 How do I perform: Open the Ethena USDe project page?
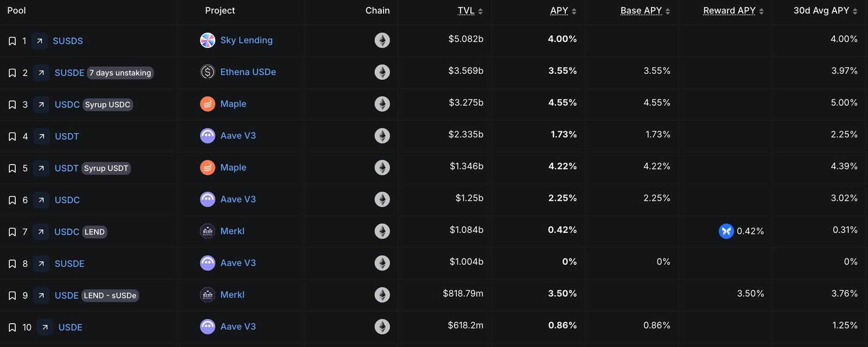click(248, 72)
